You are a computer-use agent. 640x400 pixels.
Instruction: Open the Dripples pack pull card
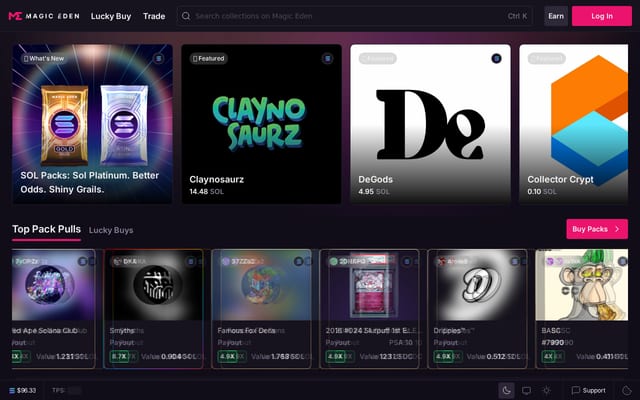[x=477, y=309]
